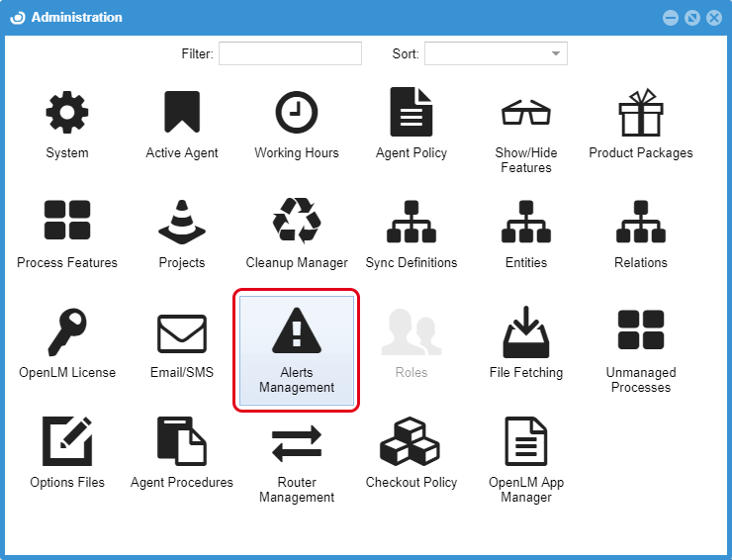732x560 pixels.
Task: Open Email/SMS envelope icon
Action: click(x=182, y=332)
